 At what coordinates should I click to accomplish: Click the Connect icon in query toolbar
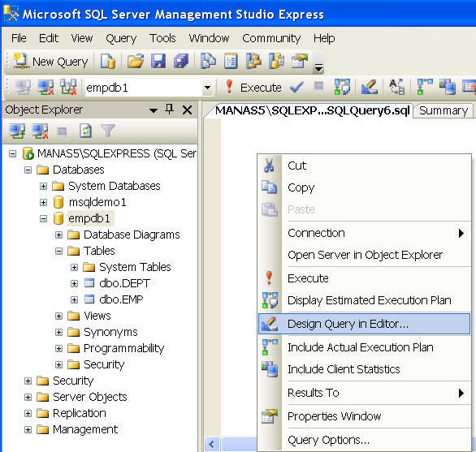23,88
